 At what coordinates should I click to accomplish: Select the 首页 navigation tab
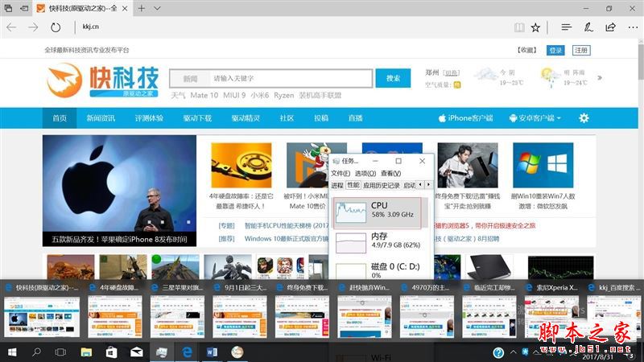(x=60, y=118)
